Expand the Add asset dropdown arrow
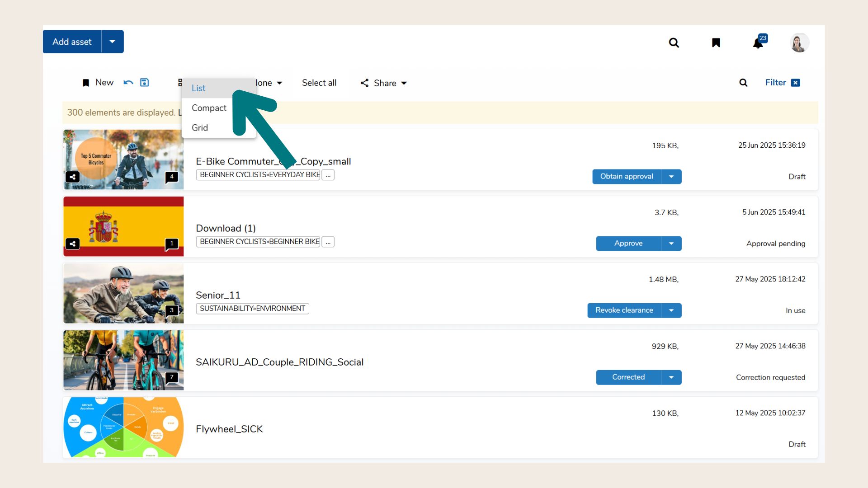 pyautogui.click(x=113, y=42)
